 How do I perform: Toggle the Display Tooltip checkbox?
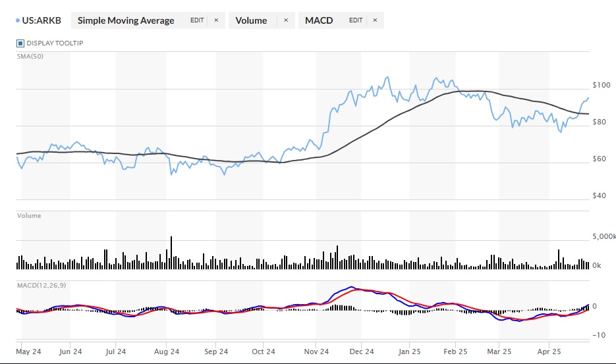pyautogui.click(x=20, y=43)
